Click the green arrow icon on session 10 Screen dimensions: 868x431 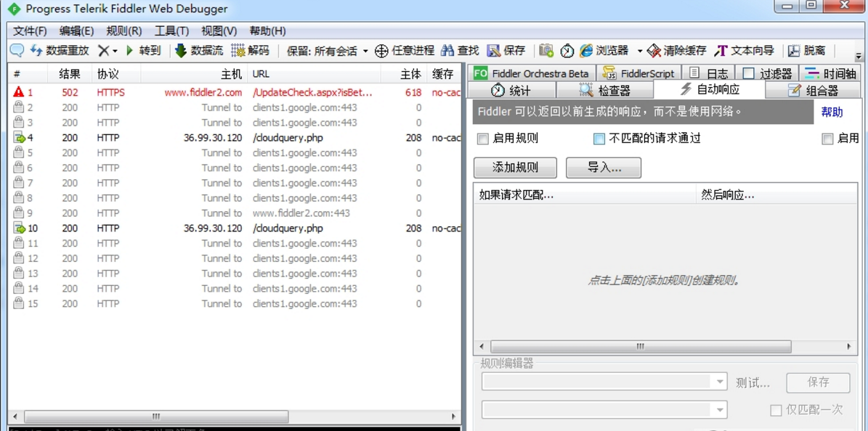coord(20,228)
